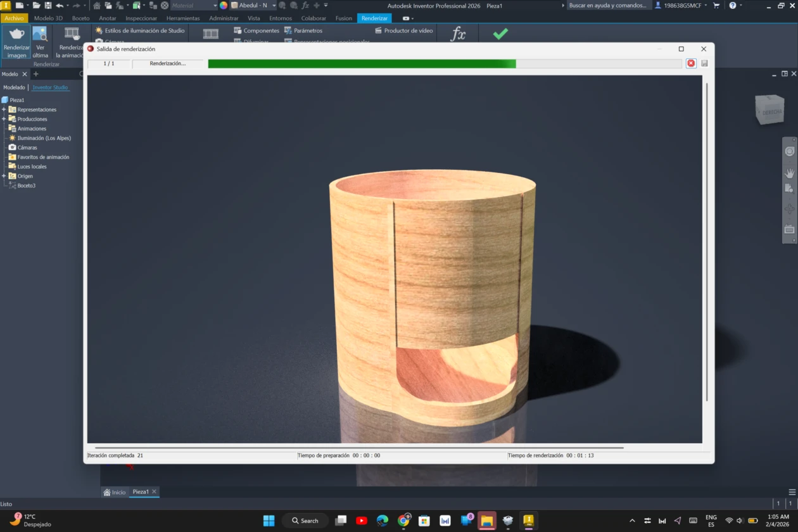Expand the Origen tree node
The image size is (798, 532).
coord(4,176)
